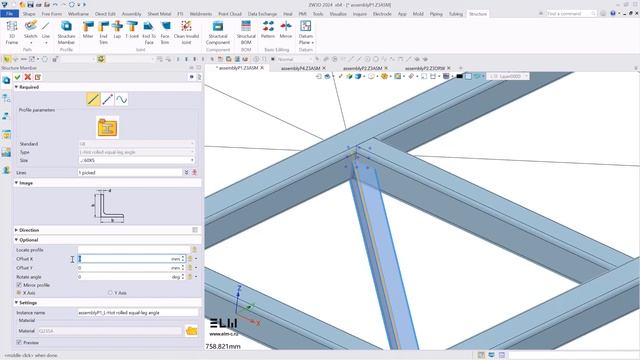
Task: Browse material with folder icon
Action: (191, 331)
